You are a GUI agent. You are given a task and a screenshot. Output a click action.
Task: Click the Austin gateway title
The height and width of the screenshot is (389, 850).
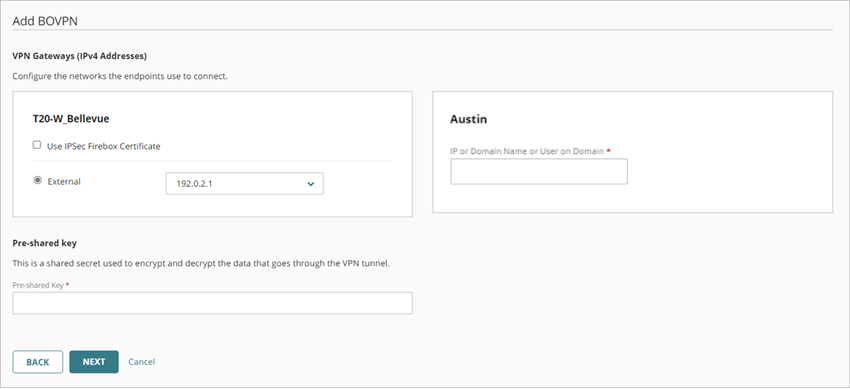468,119
